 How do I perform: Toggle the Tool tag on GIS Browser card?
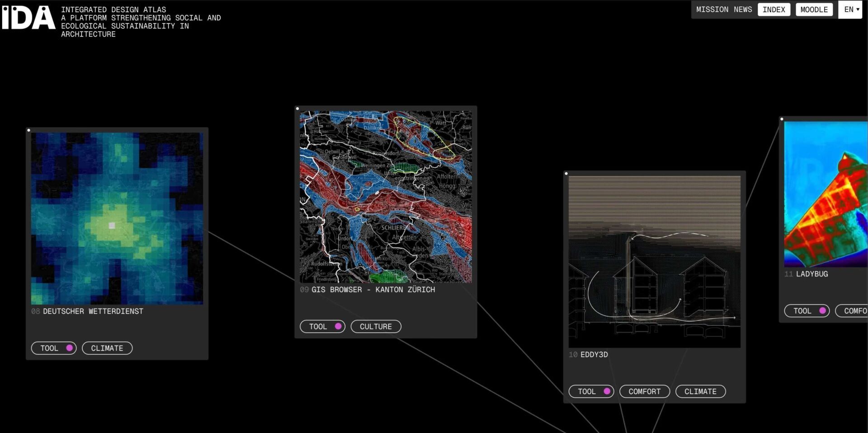[x=322, y=326]
